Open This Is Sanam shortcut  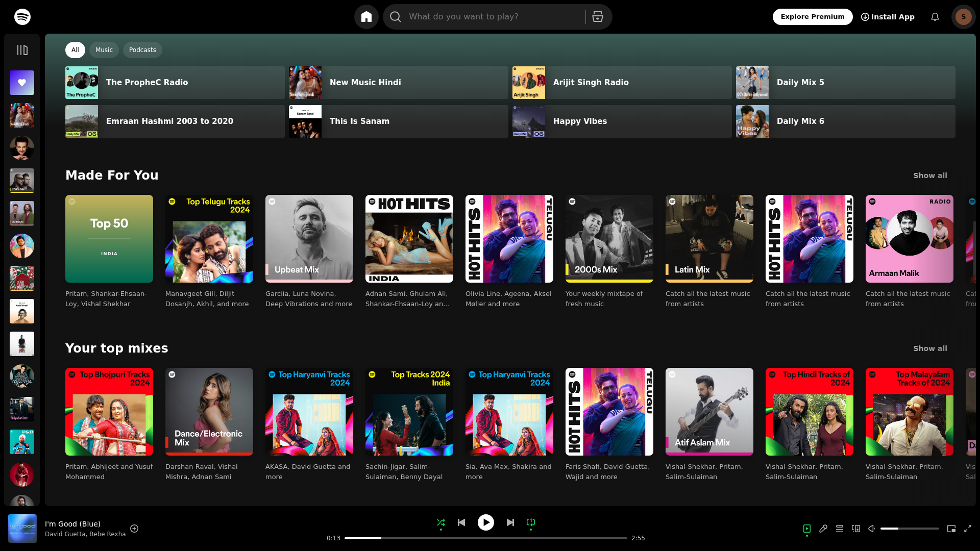[x=399, y=121]
